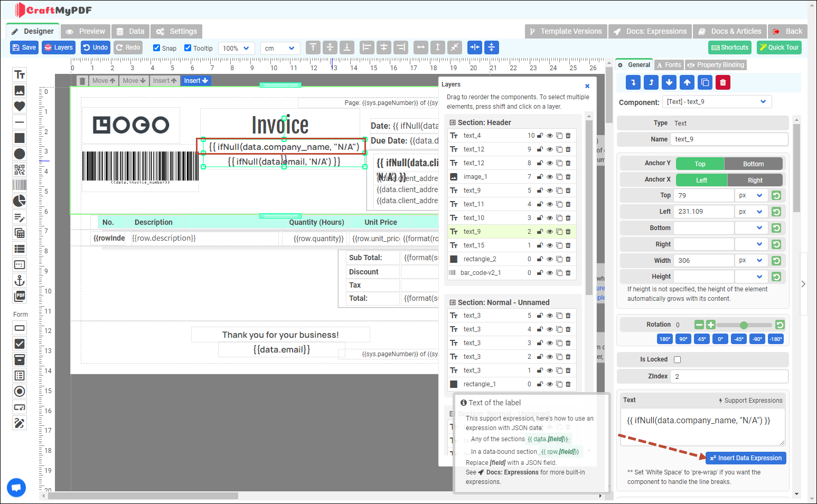Click the rotation minus stepper button
The width and height of the screenshot is (817, 504).
point(699,325)
